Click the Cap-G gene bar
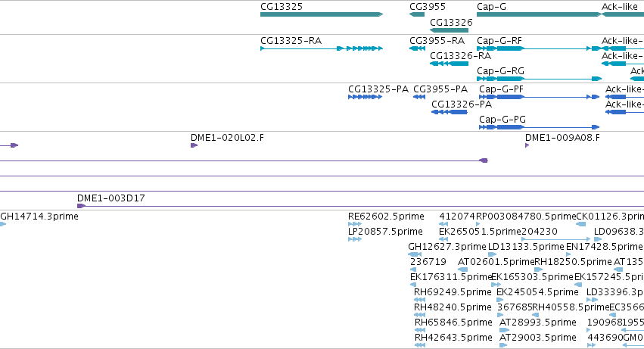The height and width of the screenshot is (349, 644). click(x=539, y=14)
